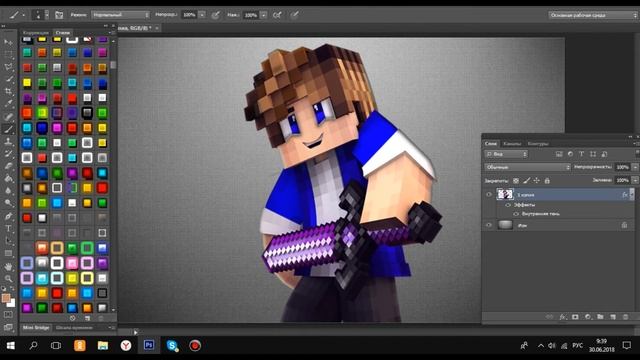Open the layer fill dropdown arrow
640x360 pixels.
[x=635, y=180]
